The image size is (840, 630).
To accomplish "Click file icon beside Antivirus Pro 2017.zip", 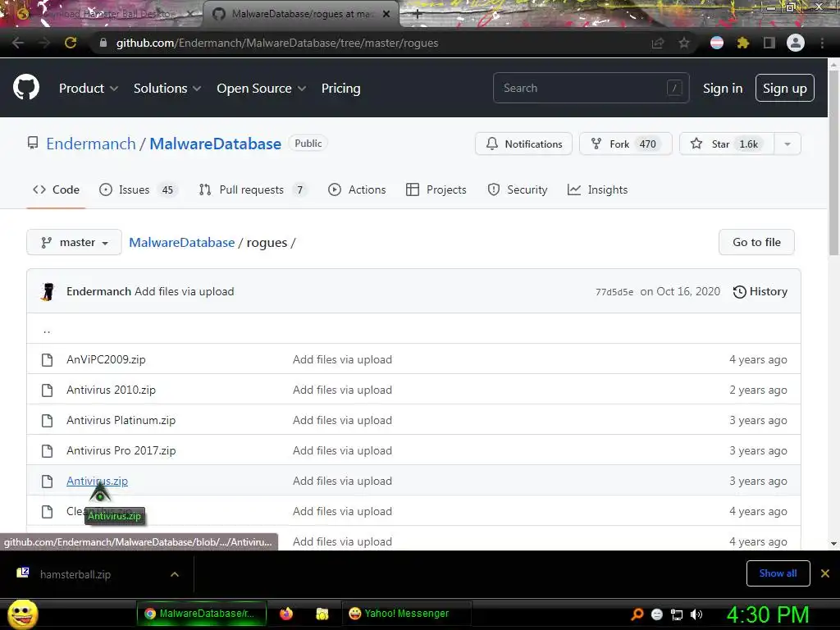I will point(47,450).
